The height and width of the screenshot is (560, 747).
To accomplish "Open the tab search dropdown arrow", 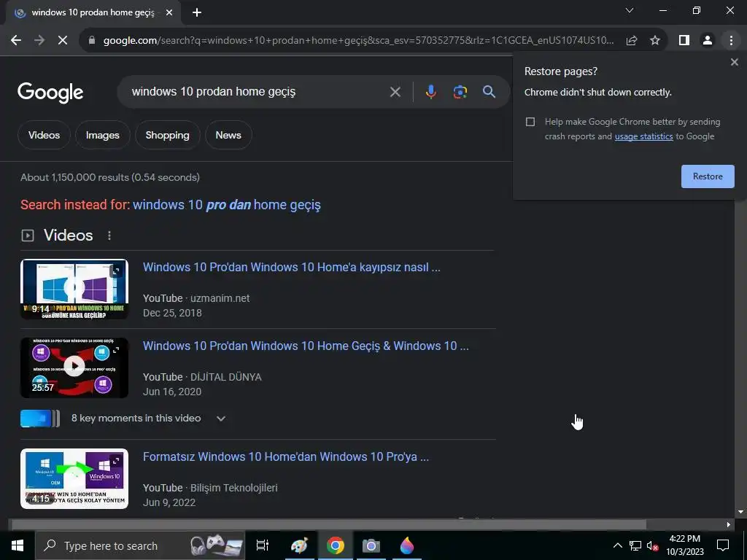I will point(630,10).
